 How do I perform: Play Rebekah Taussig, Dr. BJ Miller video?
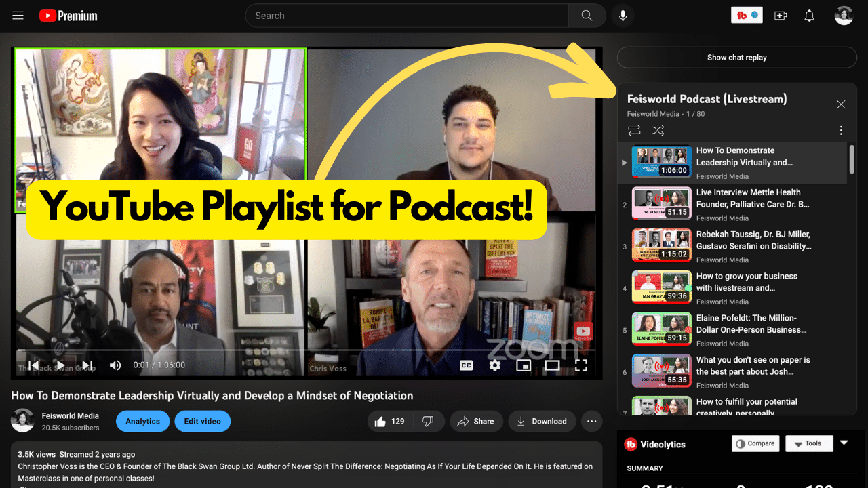coord(732,247)
